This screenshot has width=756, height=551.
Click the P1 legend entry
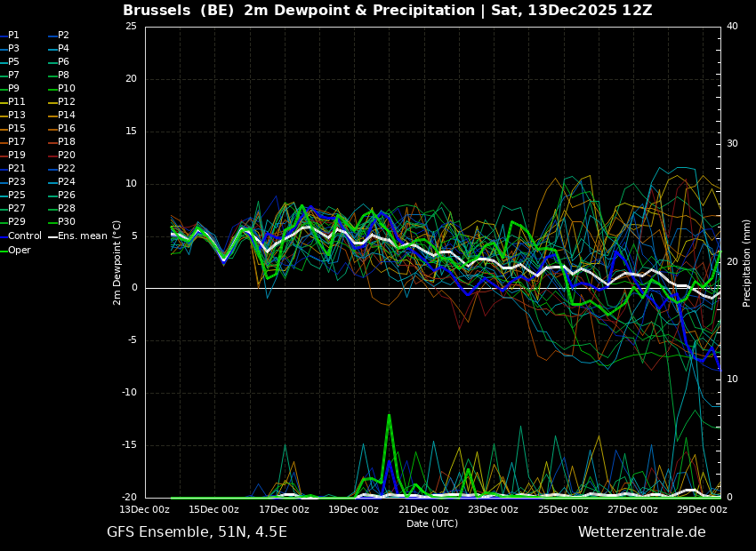[x=10, y=35]
